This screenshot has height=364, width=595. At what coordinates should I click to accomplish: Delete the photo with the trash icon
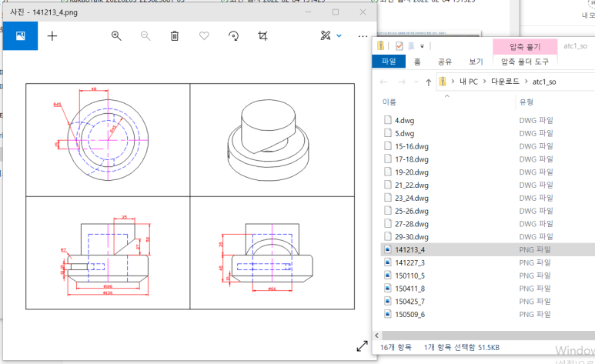tap(175, 35)
